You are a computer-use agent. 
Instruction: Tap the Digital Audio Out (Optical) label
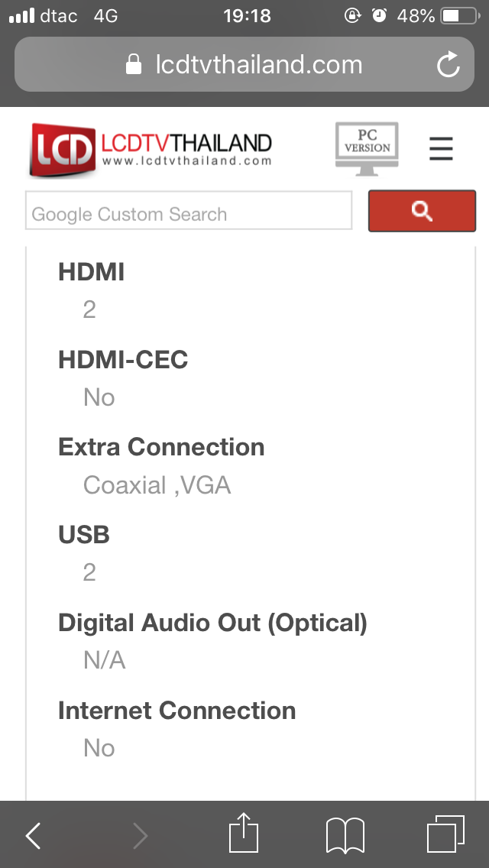coord(212,623)
